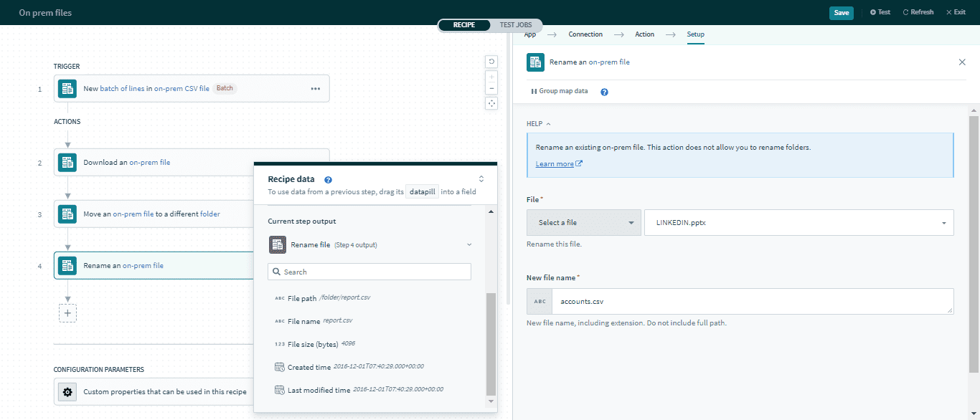
Task: Switch to the RECIPE view toggle
Action: coord(464,25)
